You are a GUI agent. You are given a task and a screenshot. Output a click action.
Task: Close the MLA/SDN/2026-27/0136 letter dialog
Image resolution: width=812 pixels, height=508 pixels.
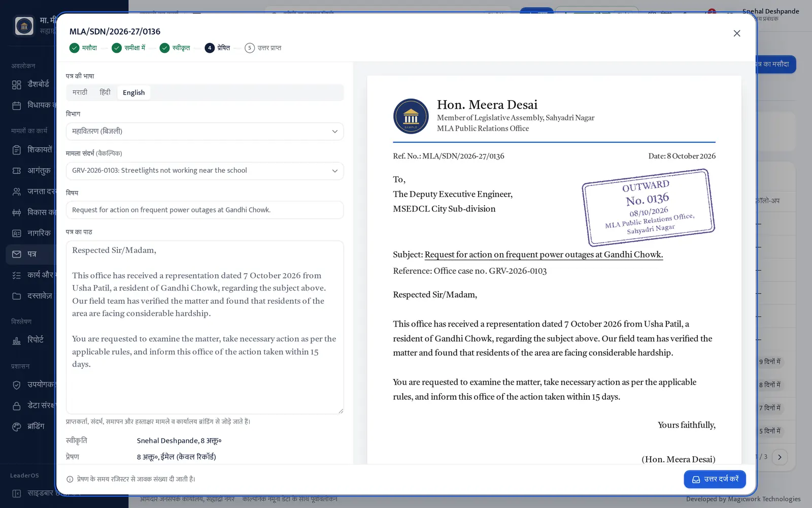point(737,34)
